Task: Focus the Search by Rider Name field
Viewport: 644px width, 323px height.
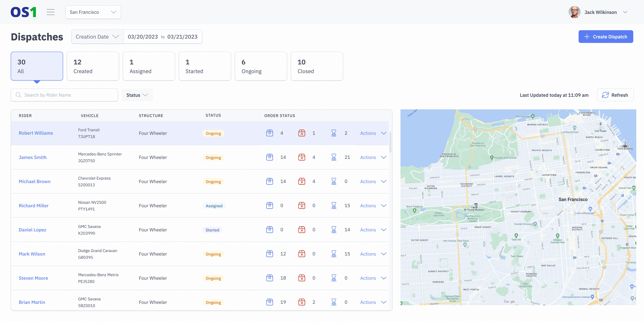Action: tap(67, 95)
